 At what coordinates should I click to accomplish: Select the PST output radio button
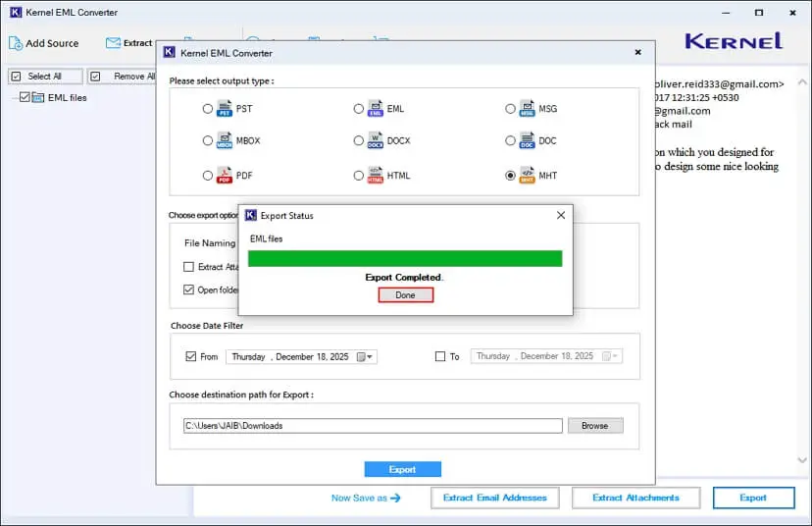point(208,109)
